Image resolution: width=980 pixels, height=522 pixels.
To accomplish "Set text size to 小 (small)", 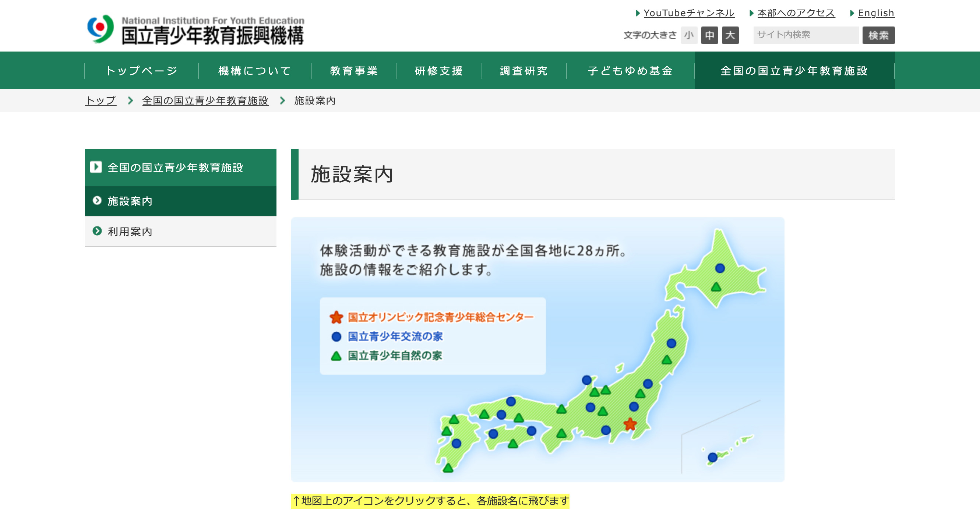I will pos(689,35).
